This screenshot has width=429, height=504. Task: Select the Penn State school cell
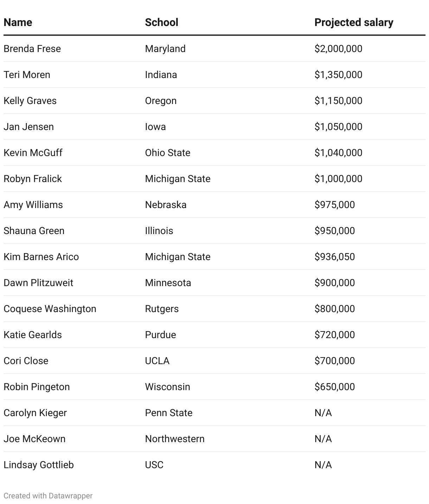[x=168, y=413]
